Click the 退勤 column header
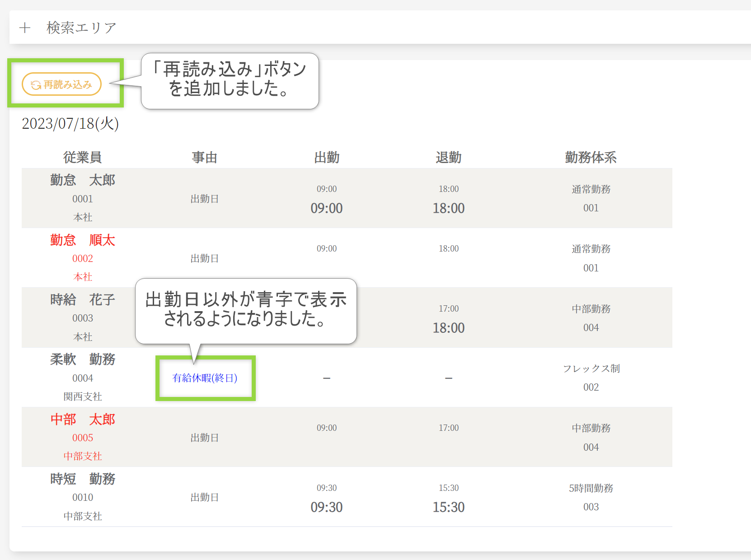This screenshot has width=751, height=560. pyautogui.click(x=448, y=157)
